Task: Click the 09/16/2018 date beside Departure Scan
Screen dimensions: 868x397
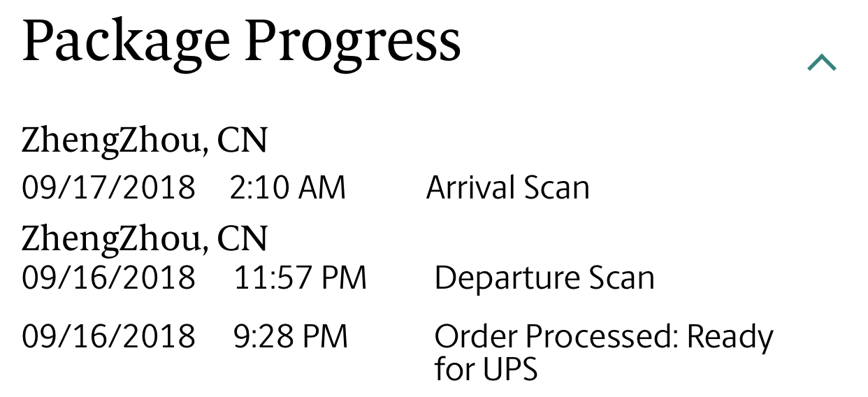Action: click(109, 278)
